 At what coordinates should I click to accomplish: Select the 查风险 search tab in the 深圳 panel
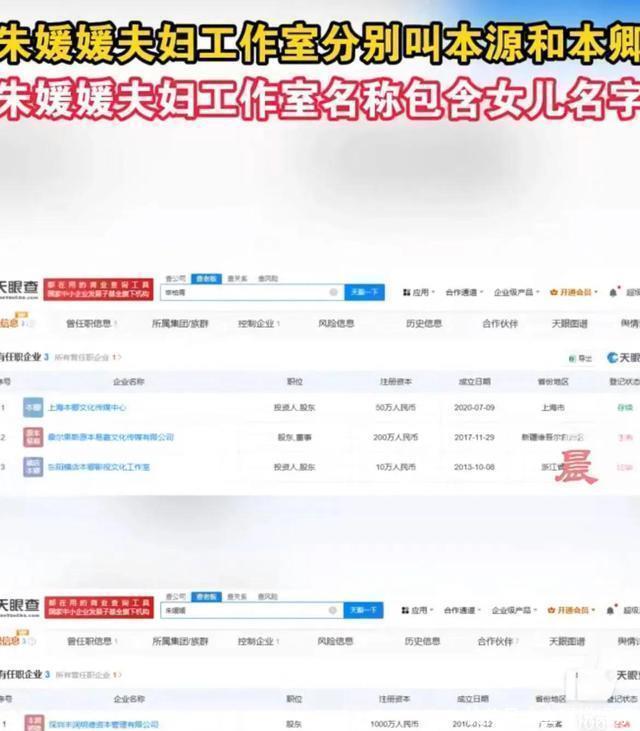[268, 596]
